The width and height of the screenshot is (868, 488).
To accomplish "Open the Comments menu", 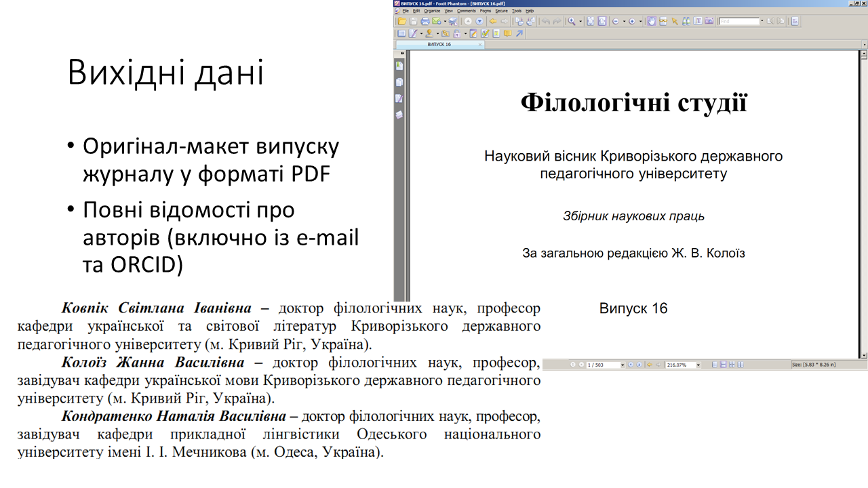I will click(x=466, y=11).
